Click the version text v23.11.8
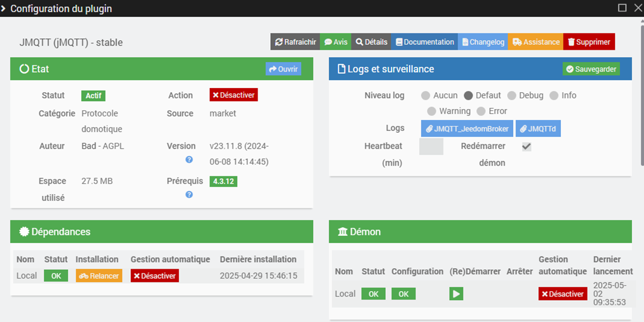The width and height of the screenshot is (644, 322). point(239,154)
